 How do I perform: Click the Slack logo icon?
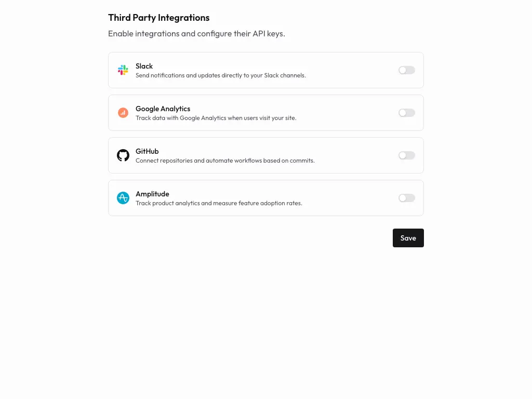[123, 70]
